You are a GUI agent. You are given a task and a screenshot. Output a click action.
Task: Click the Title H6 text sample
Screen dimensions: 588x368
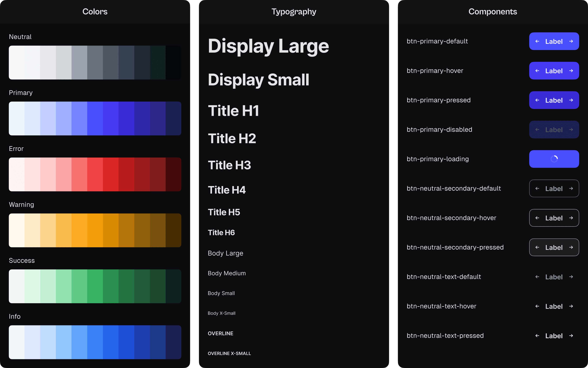click(221, 233)
